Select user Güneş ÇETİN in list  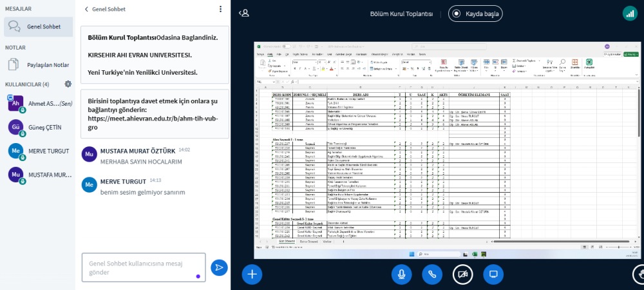tap(44, 127)
